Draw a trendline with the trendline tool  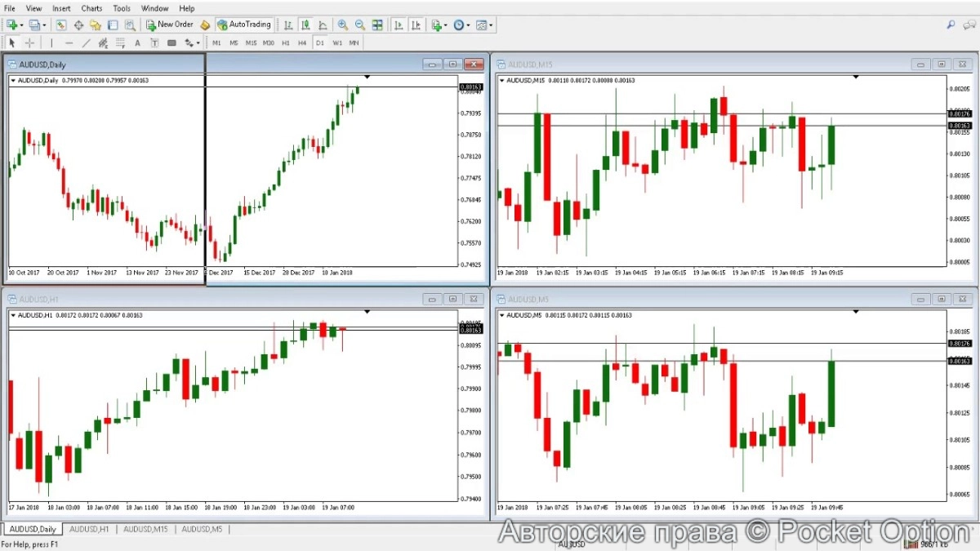pyautogui.click(x=87, y=42)
